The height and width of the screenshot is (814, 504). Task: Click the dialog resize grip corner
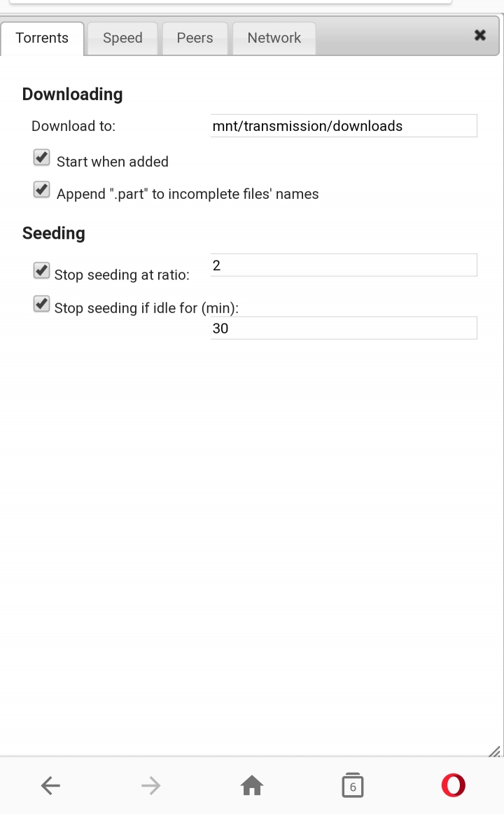[x=495, y=751]
